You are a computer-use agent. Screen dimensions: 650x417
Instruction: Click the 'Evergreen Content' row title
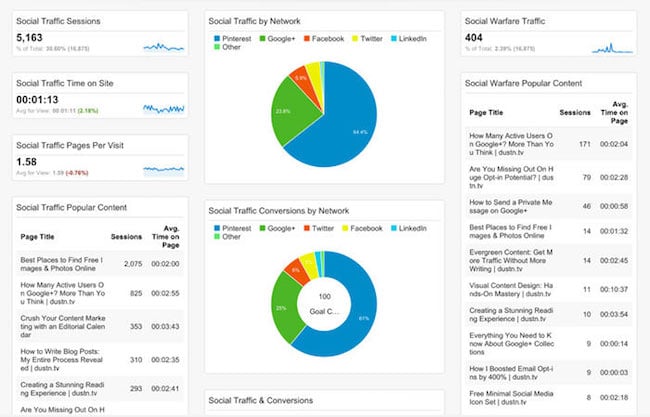click(511, 260)
